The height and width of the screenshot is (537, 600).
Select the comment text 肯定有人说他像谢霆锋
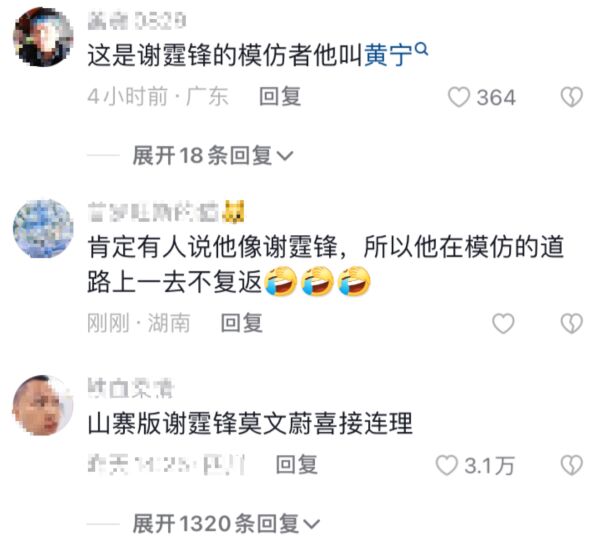pos(212,246)
